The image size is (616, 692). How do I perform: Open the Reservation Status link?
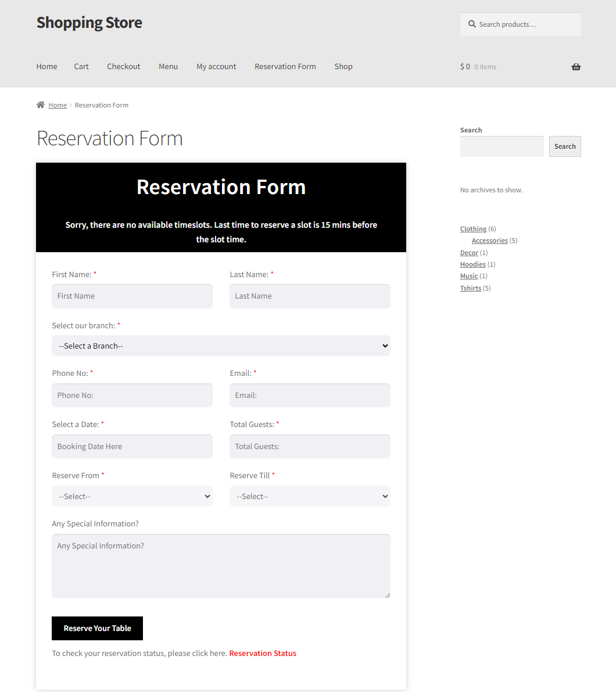tap(263, 653)
